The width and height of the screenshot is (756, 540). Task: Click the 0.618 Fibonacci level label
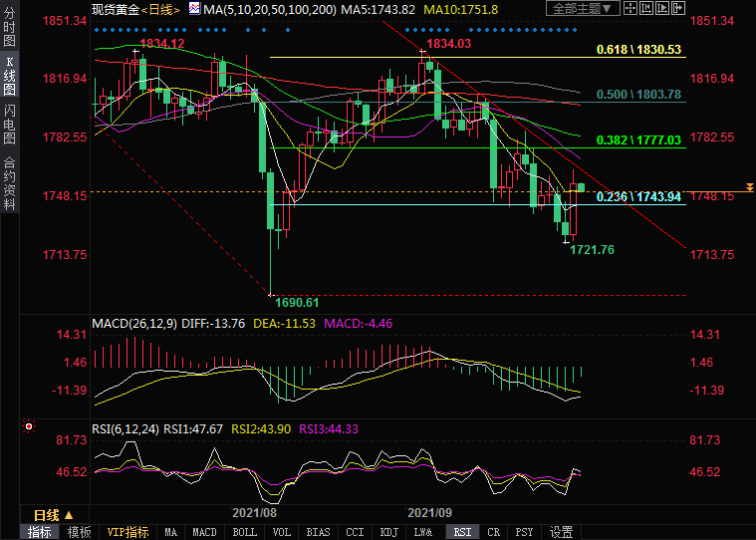point(638,49)
